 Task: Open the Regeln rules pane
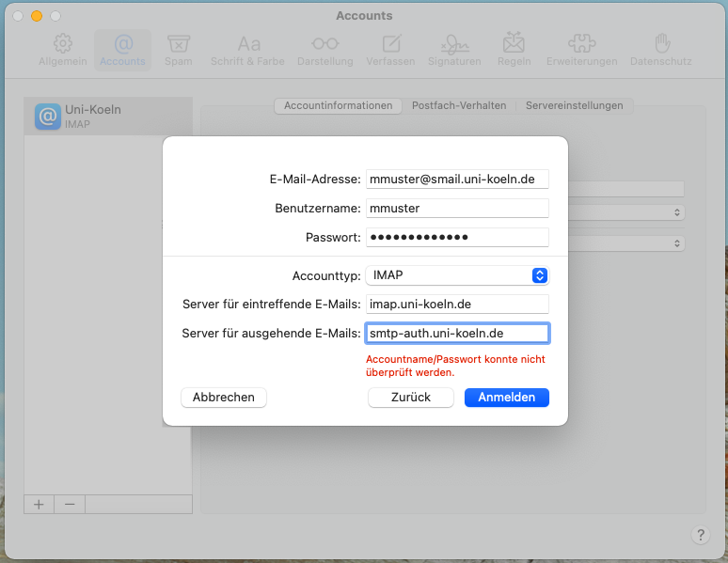pos(514,50)
